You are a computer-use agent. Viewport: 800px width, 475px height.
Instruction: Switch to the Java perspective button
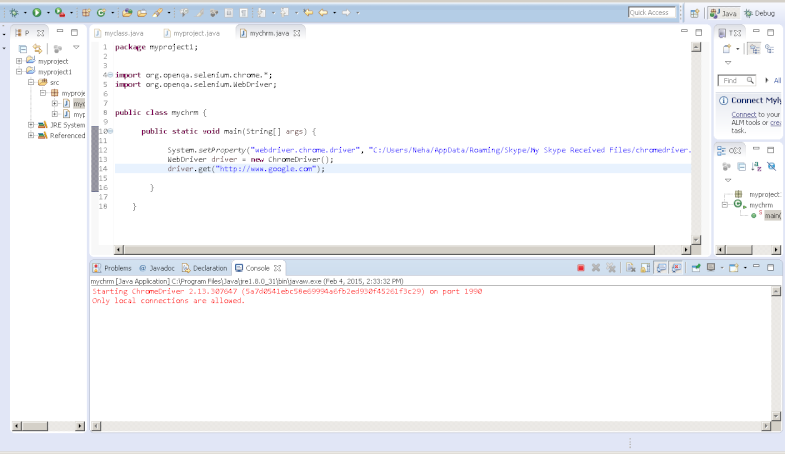(723, 13)
